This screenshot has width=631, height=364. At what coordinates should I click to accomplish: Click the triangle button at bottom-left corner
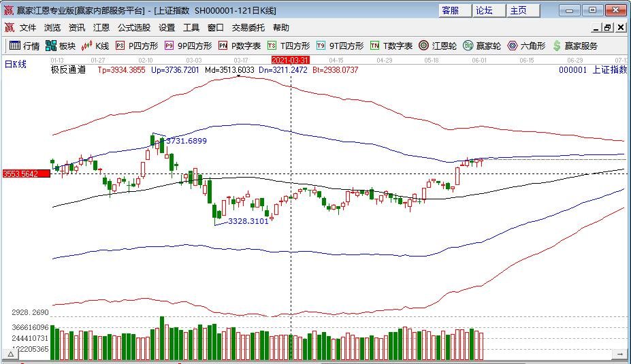(x=12, y=354)
